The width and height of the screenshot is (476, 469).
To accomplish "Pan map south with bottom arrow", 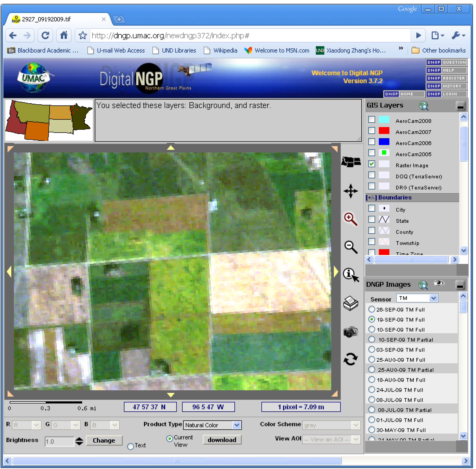I will [171, 395].
